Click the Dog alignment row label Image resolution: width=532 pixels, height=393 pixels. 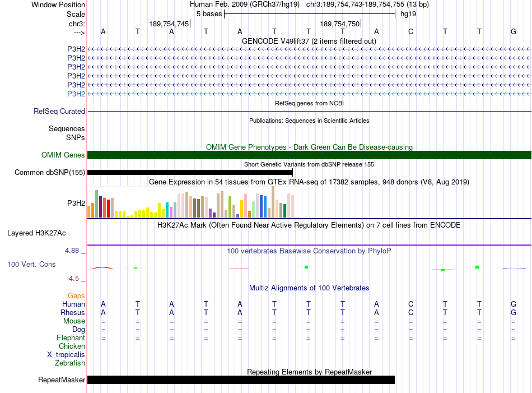pos(78,330)
